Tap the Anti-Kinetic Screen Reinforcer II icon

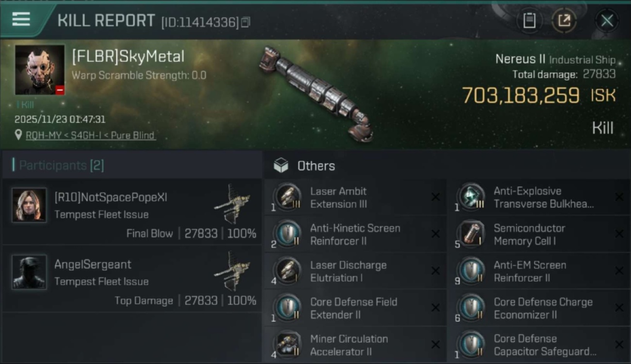288,234
